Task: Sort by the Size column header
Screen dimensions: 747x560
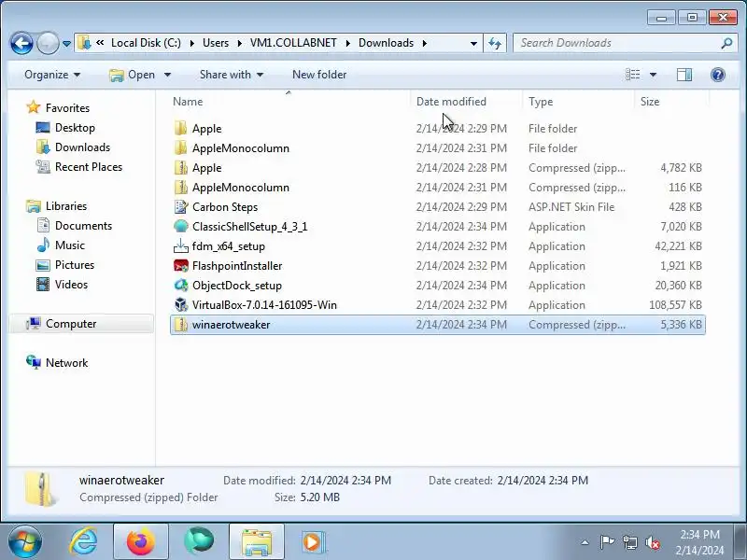Action: tap(650, 102)
